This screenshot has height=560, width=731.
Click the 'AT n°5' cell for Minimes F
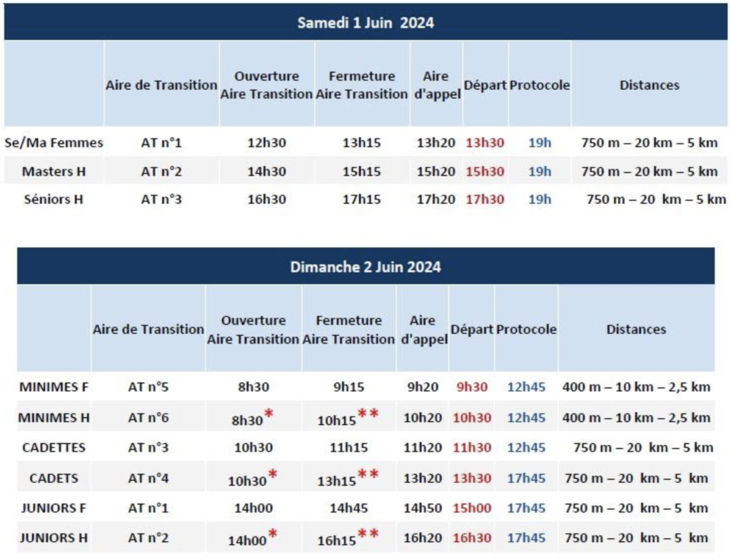coord(148,387)
